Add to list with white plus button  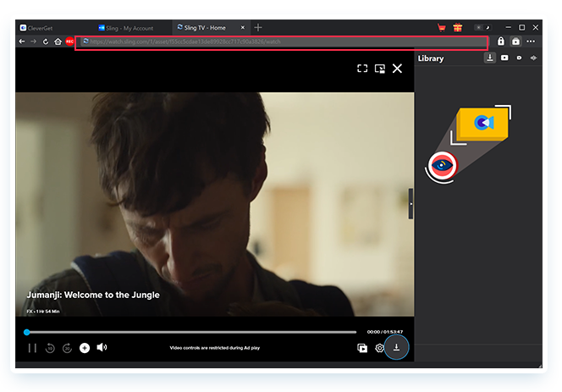click(x=85, y=348)
